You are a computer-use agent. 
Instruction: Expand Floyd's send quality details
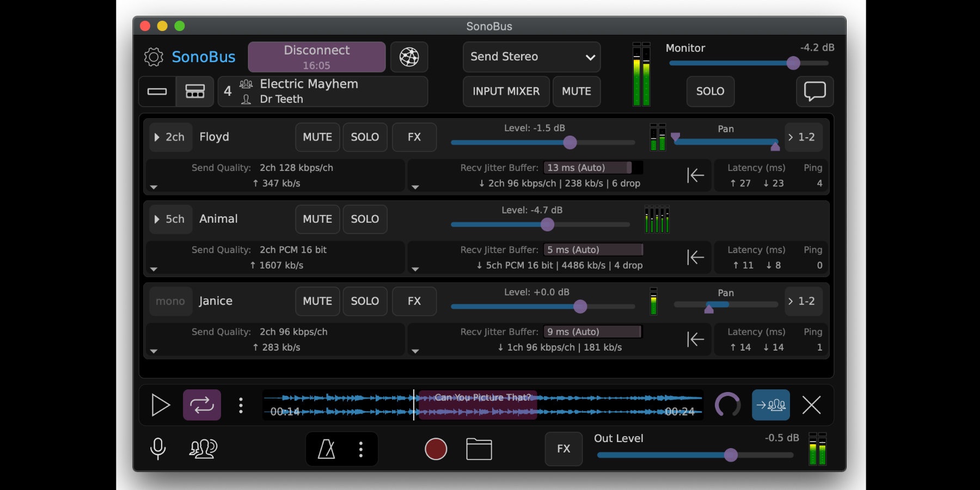[154, 187]
